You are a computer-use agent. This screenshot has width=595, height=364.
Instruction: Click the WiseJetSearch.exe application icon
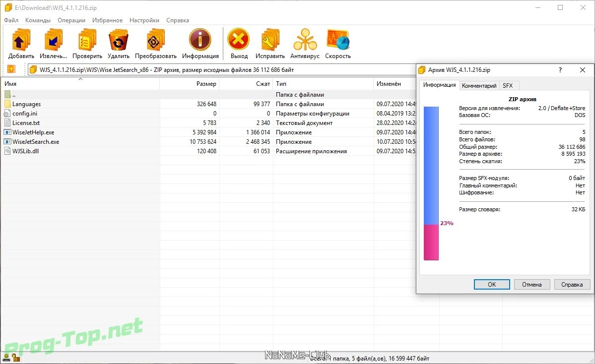point(7,142)
